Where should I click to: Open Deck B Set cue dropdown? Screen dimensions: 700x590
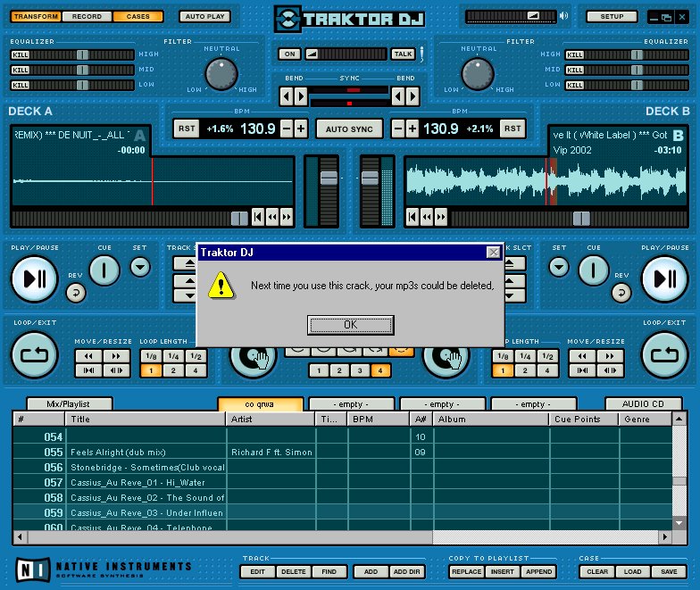559,268
